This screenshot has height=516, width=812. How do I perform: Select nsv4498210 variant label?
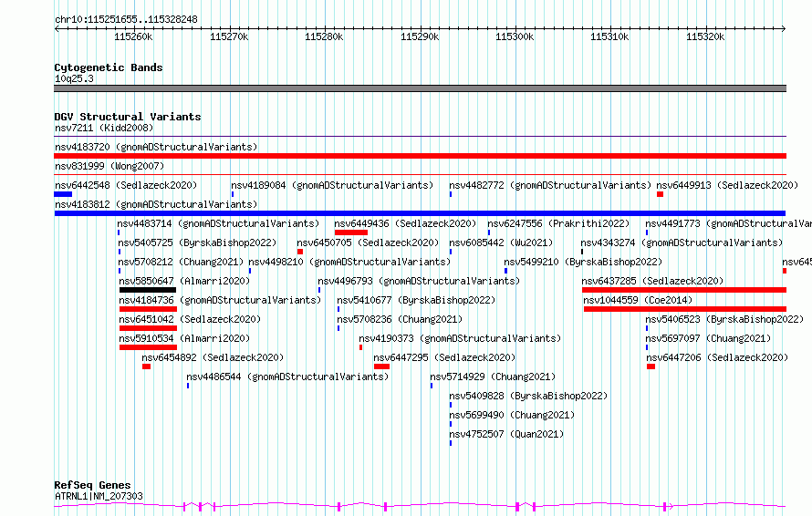click(x=349, y=262)
